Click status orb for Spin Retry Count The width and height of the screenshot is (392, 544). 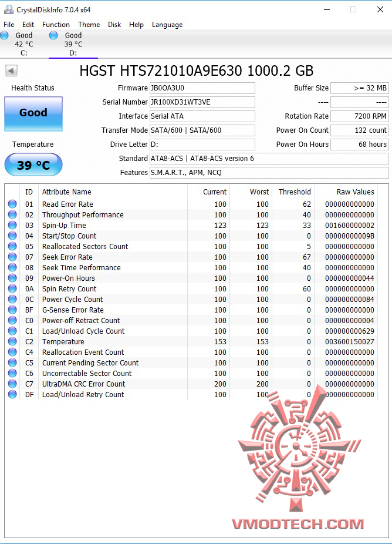(12, 288)
